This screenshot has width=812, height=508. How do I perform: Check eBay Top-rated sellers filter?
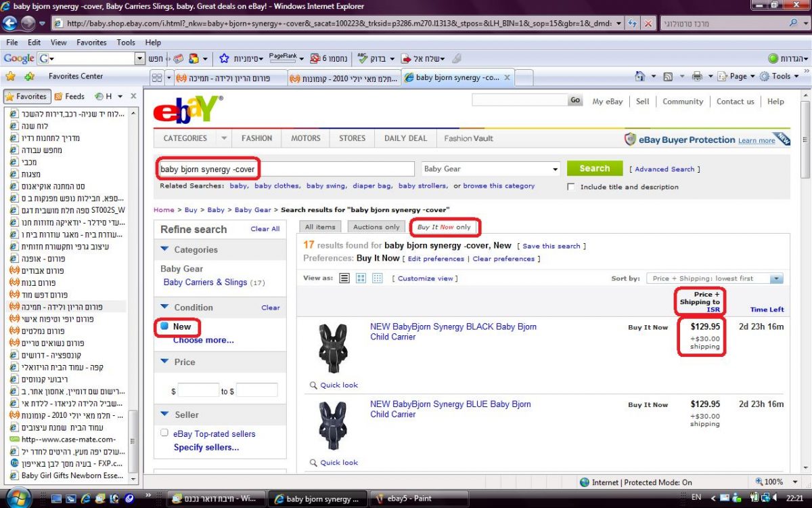[x=164, y=433]
